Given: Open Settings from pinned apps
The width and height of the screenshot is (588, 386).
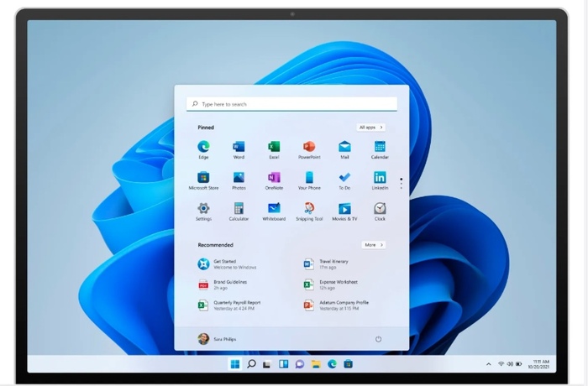Looking at the screenshot, I should (203, 211).
